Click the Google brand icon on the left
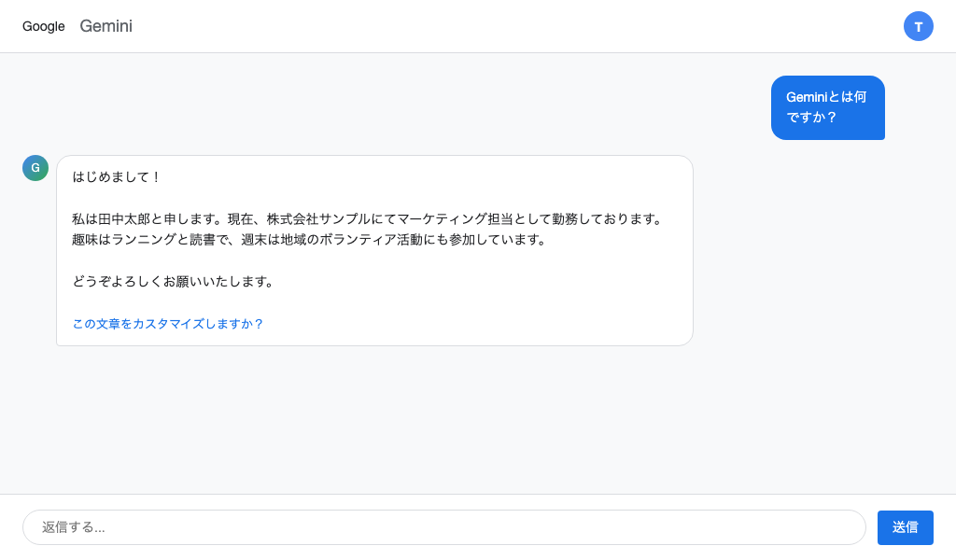This screenshot has width=956, height=560. pos(43,26)
